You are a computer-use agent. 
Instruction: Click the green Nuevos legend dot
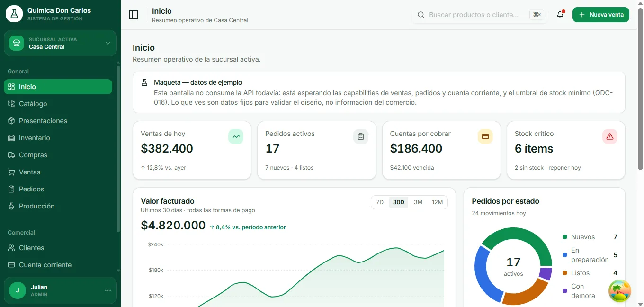(565, 237)
